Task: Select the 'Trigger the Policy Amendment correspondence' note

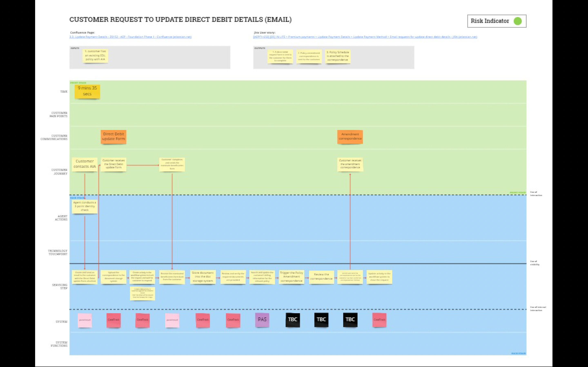Action: click(x=291, y=277)
